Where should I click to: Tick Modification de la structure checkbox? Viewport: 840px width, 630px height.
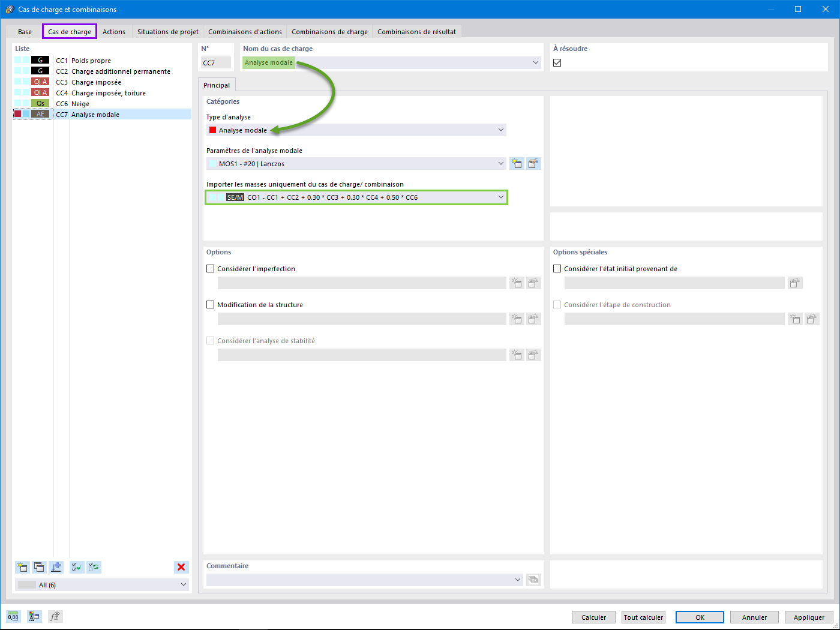tap(211, 305)
